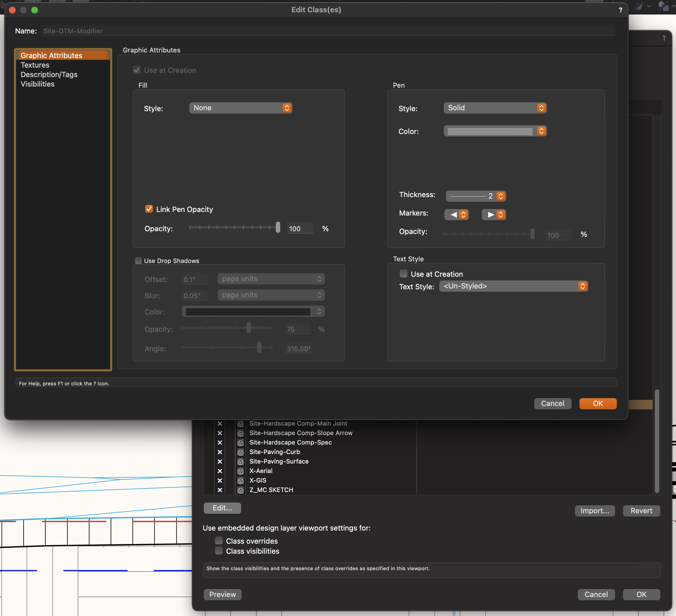Click the help question mark in Edit Class(es) title bar
Screen dimensions: 676x616
620,10
